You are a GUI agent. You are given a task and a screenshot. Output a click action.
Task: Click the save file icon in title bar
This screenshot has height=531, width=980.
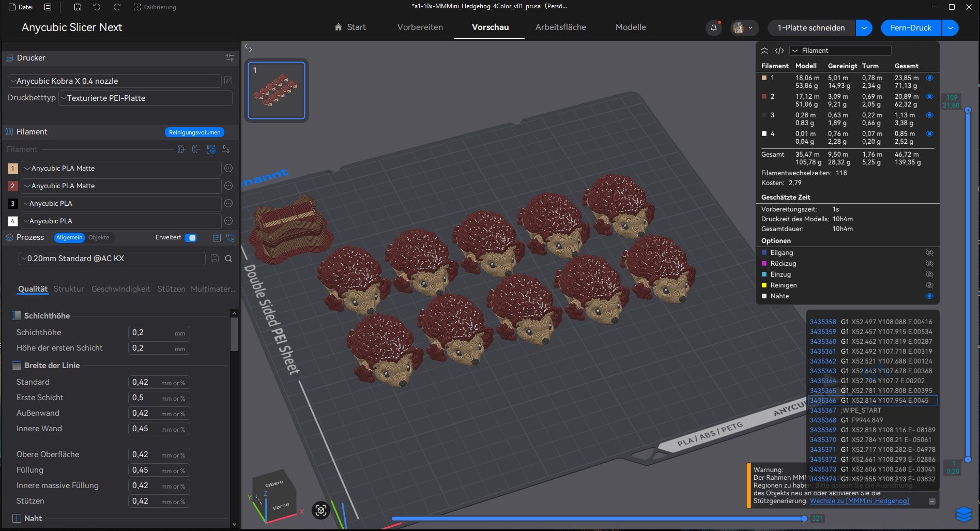tap(78, 7)
